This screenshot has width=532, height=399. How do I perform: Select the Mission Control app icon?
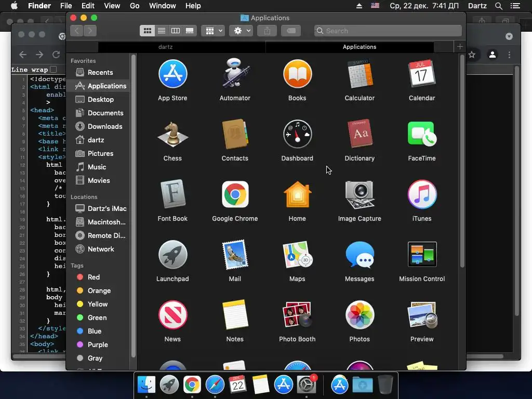coord(422,255)
